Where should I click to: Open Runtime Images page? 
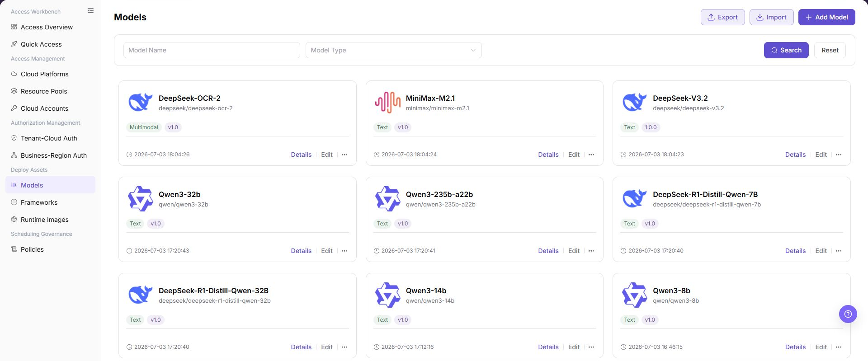click(51, 220)
